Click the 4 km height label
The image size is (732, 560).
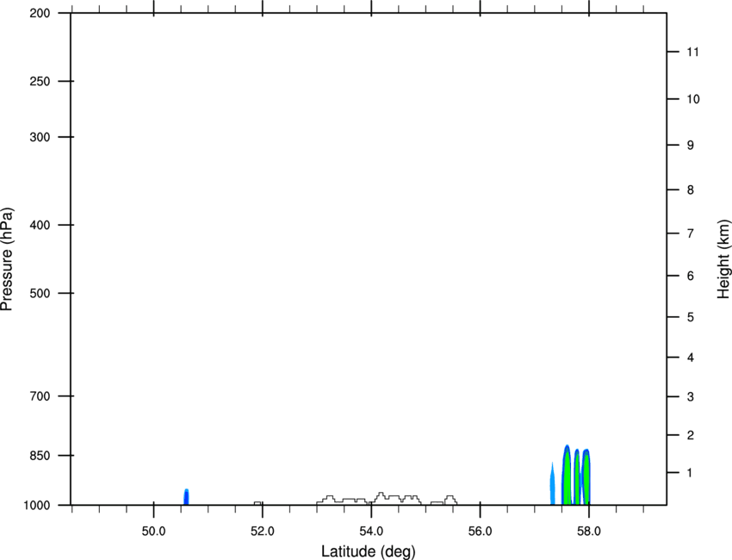click(691, 358)
